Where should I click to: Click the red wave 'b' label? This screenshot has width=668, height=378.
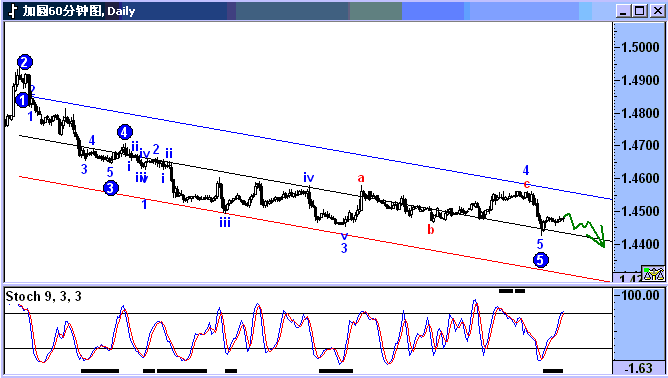coord(431,229)
